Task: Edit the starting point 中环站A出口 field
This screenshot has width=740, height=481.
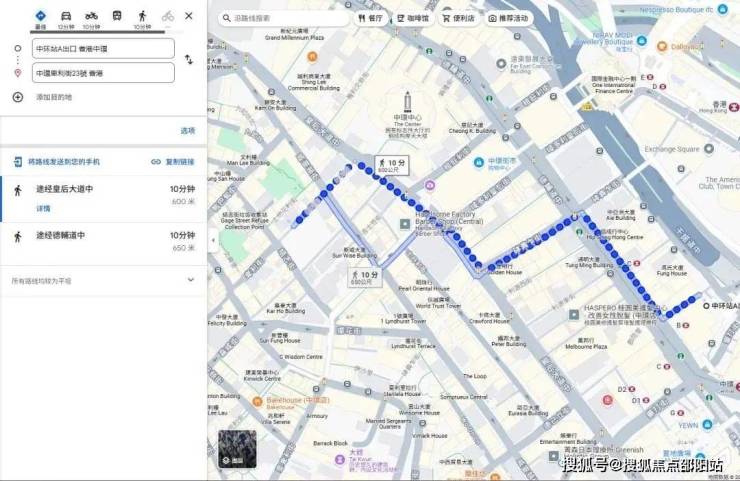Action: click(103, 49)
